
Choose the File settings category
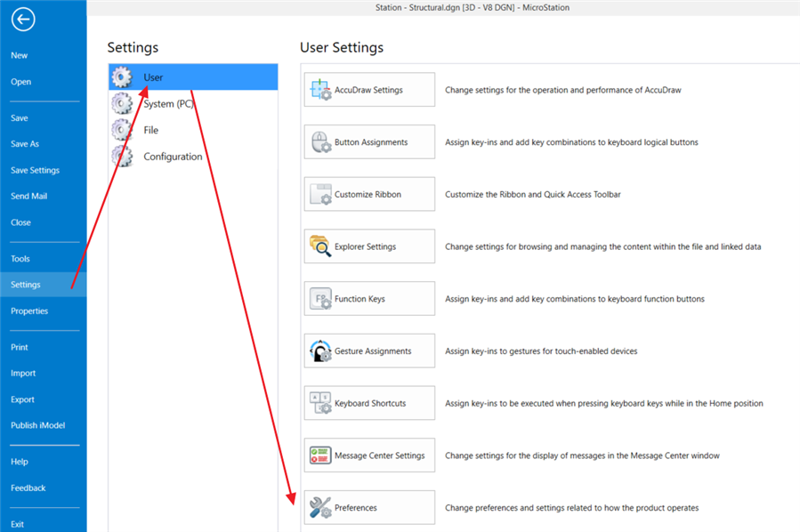coord(150,130)
